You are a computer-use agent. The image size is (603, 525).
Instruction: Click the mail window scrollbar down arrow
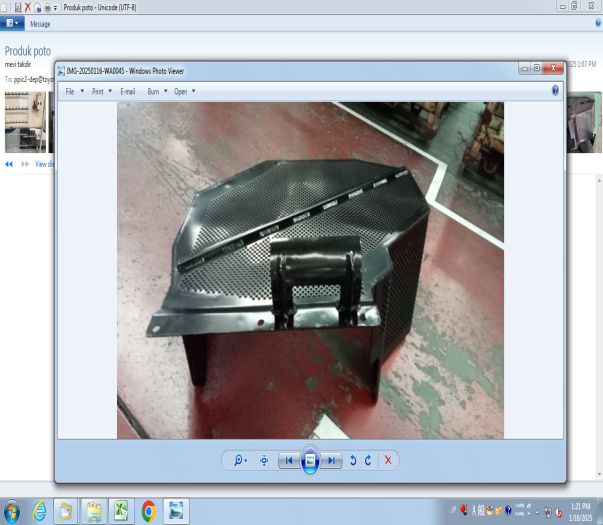point(599,474)
